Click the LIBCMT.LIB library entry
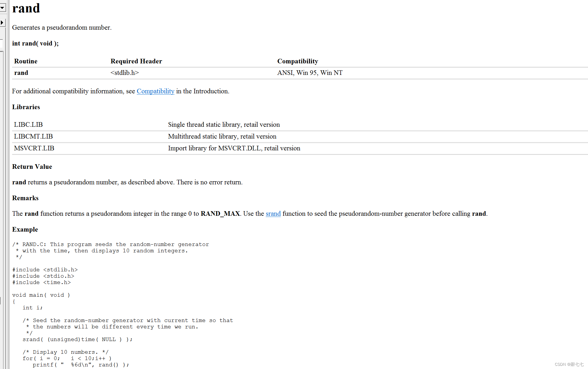 pyautogui.click(x=33, y=137)
